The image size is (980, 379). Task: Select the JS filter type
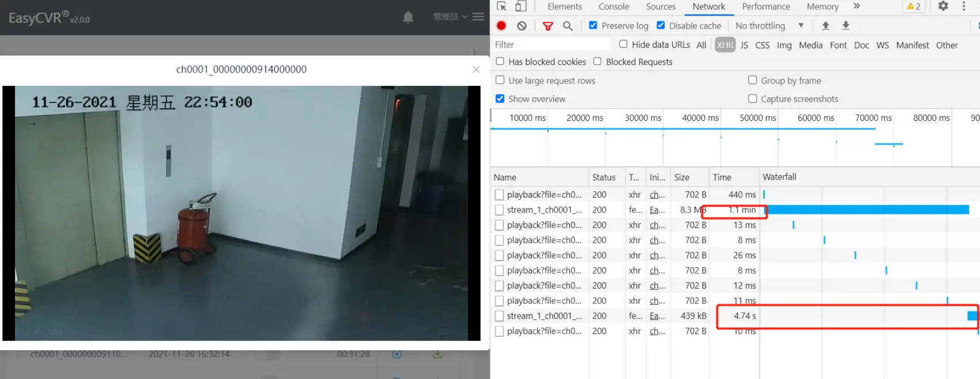pyautogui.click(x=744, y=45)
